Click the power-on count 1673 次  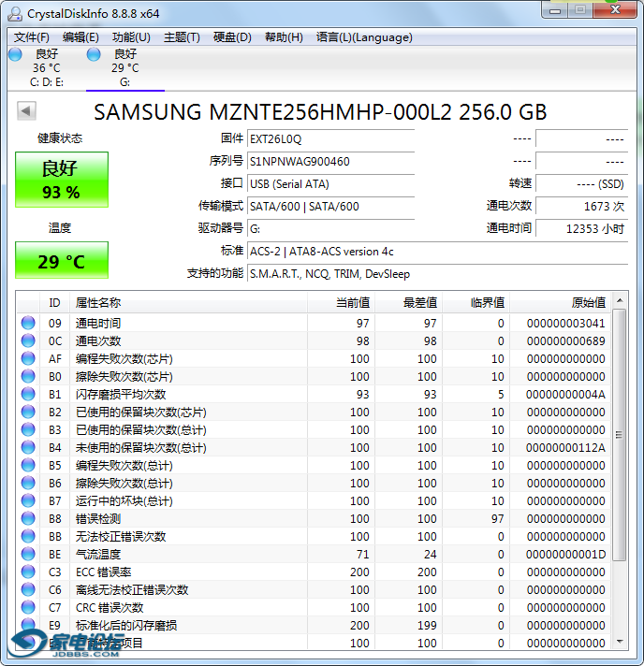pos(582,207)
